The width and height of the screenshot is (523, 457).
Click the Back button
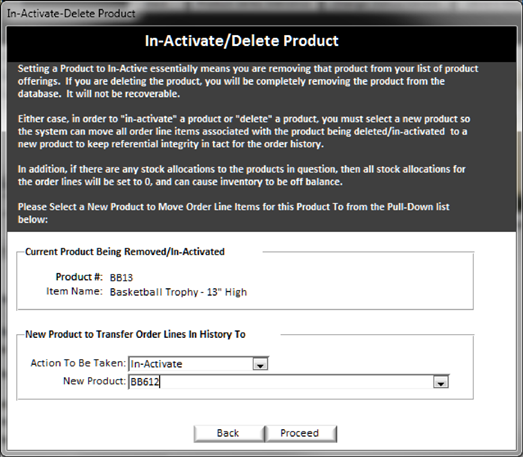229,433
